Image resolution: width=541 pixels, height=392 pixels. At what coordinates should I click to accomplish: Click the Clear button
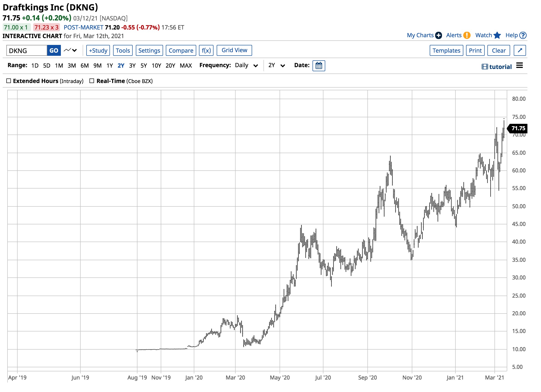coord(499,51)
